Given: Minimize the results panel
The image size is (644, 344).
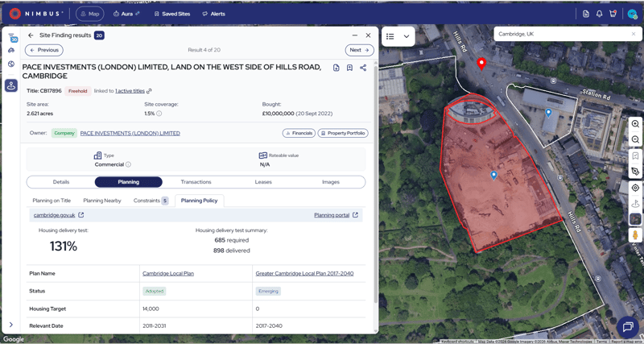Looking at the screenshot, I should click(355, 35).
